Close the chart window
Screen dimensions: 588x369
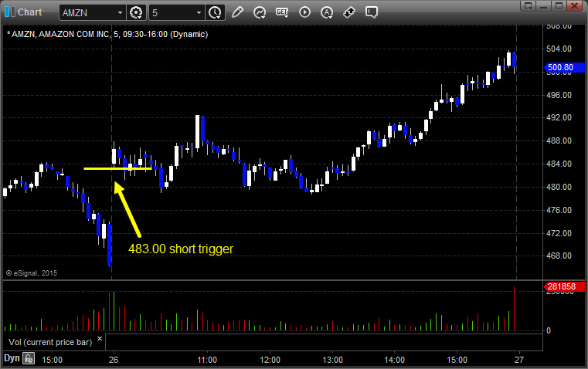575,5
